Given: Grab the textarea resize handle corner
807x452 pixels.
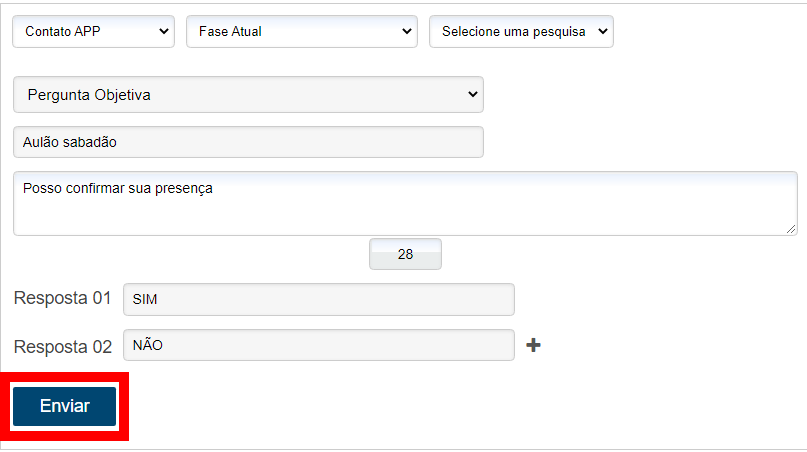Looking at the screenshot, I should (791, 230).
